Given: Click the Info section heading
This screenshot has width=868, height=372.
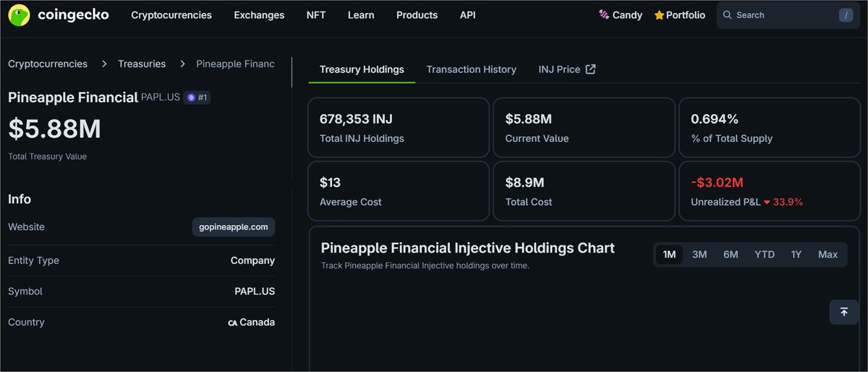Looking at the screenshot, I should point(20,199).
